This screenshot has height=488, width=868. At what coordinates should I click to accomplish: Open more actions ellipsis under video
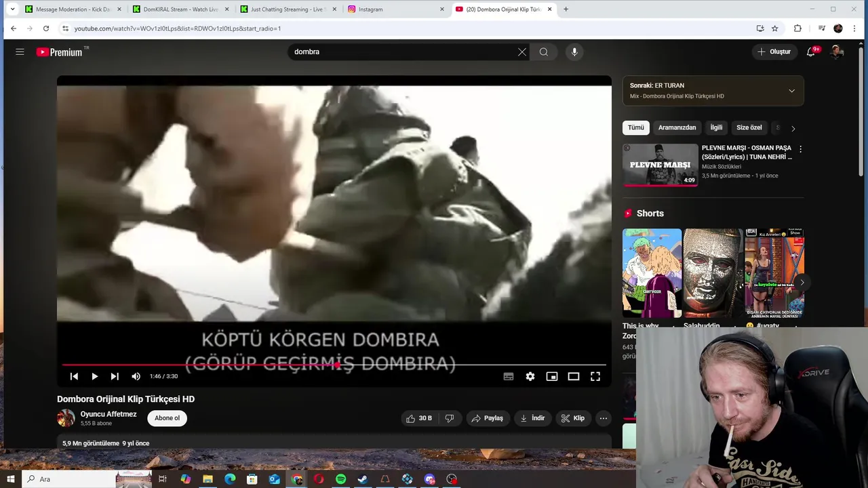click(x=603, y=418)
